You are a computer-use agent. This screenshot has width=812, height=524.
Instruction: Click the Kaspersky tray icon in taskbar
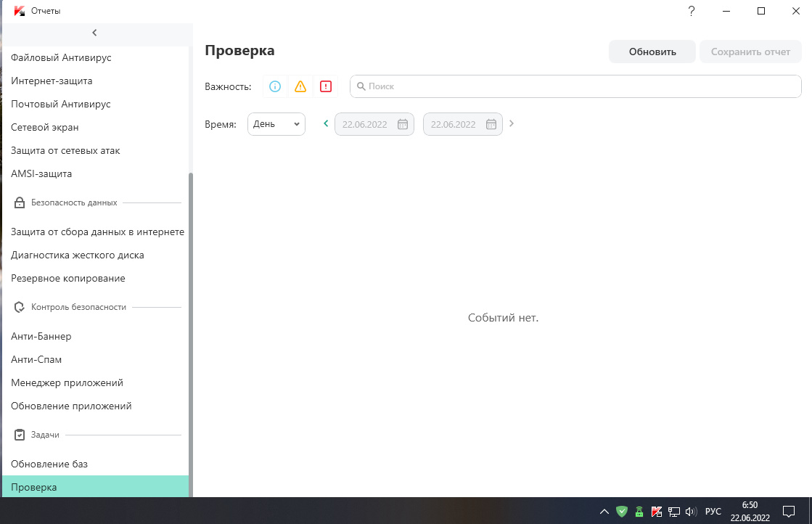point(657,512)
